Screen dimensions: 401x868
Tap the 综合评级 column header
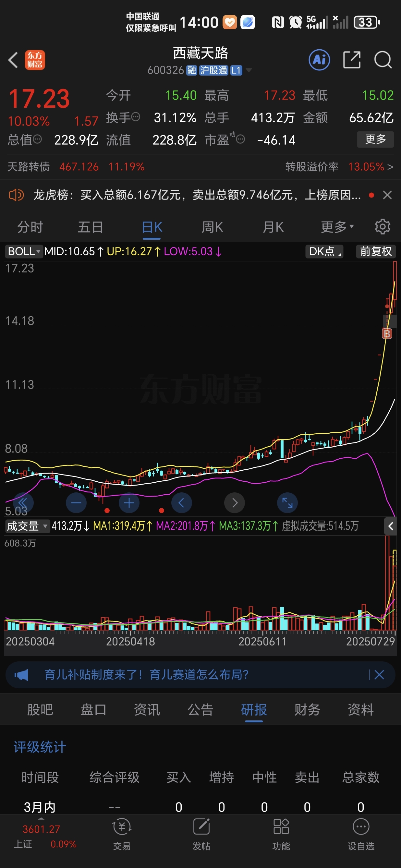point(114,778)
